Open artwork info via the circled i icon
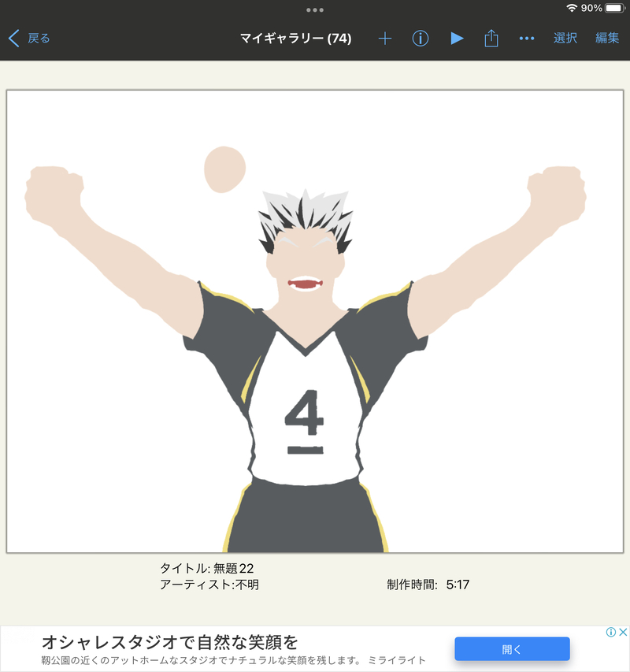Screen dimensions: 630x672 click(421, 38)
